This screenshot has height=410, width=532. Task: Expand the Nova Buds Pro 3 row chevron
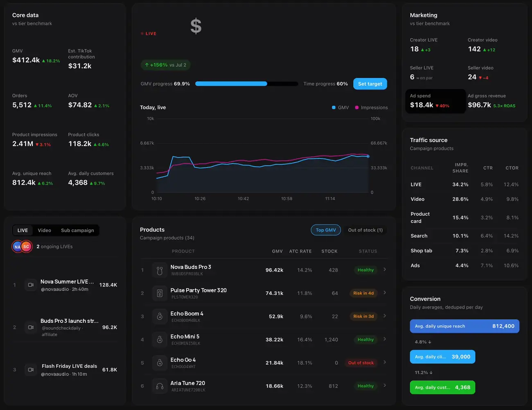tap(385, 270)
